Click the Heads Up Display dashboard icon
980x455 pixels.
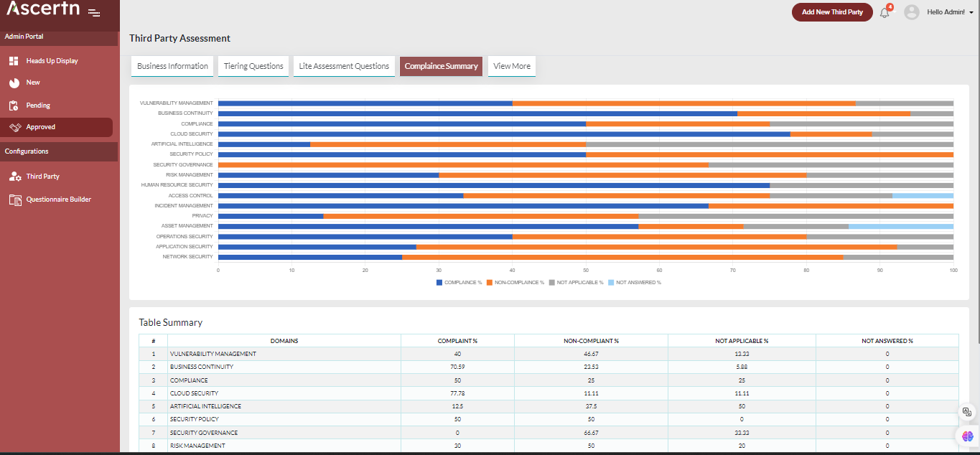(x=14, y=61)
